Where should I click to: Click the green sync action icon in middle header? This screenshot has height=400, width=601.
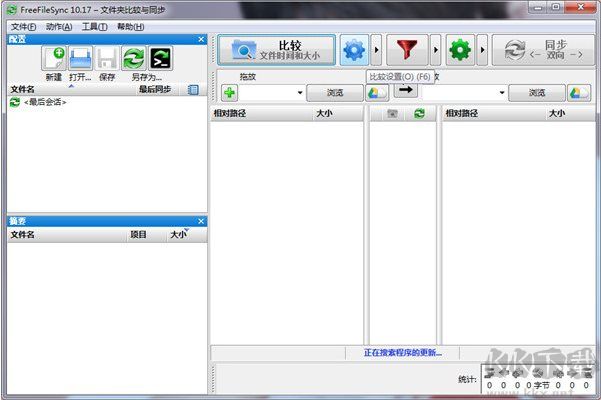pyautogui.click(x=419, y=113)
